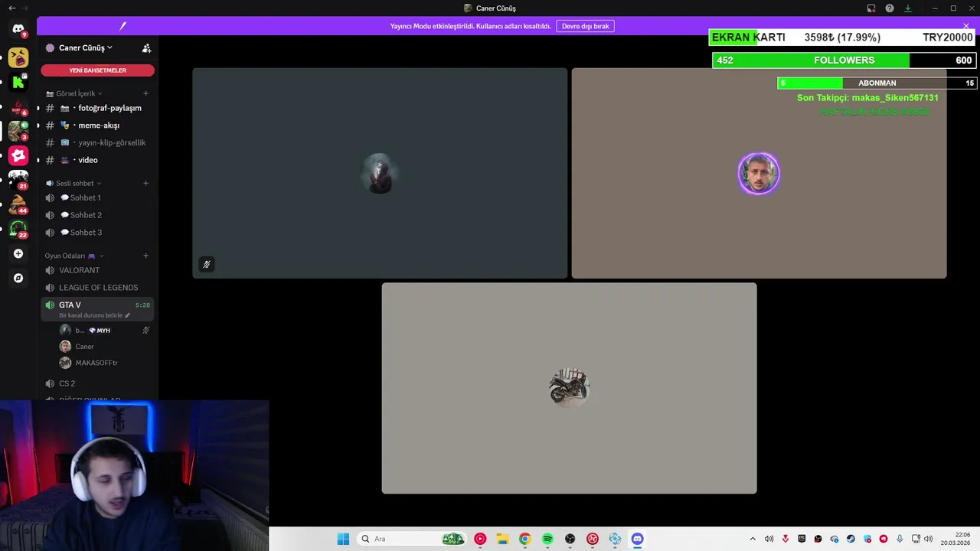Collapse the Sesli sohbet category
The width and height of the screenshot is (980, 551).
coord(73,183)
